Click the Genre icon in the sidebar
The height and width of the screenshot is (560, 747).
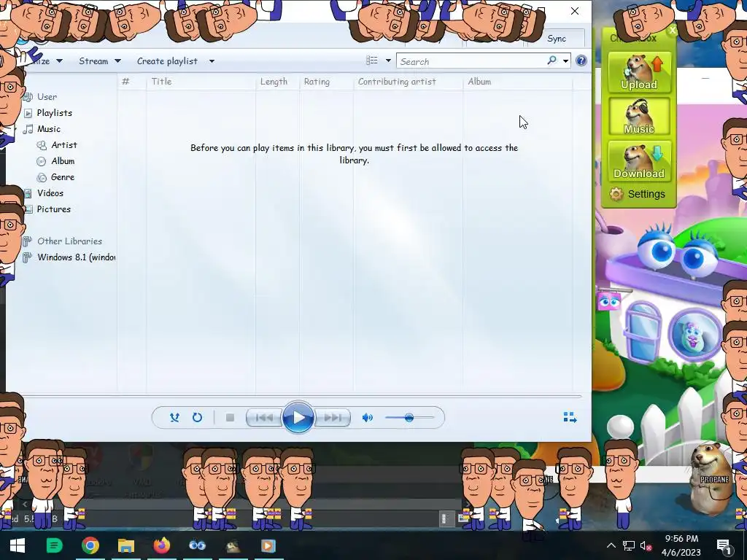tap(42, 177)
